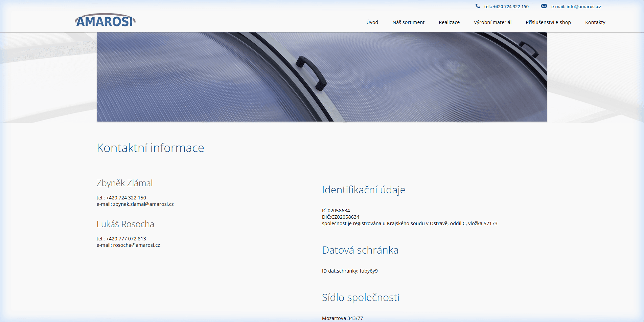This screenshot has height=322, width=644.
Task: Click the AMAROSI logo
Action: [x=105, y=20]
